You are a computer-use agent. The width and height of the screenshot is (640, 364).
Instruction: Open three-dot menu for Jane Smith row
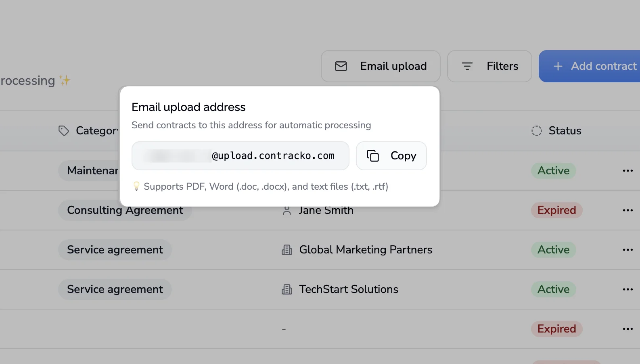pos(627,211)
